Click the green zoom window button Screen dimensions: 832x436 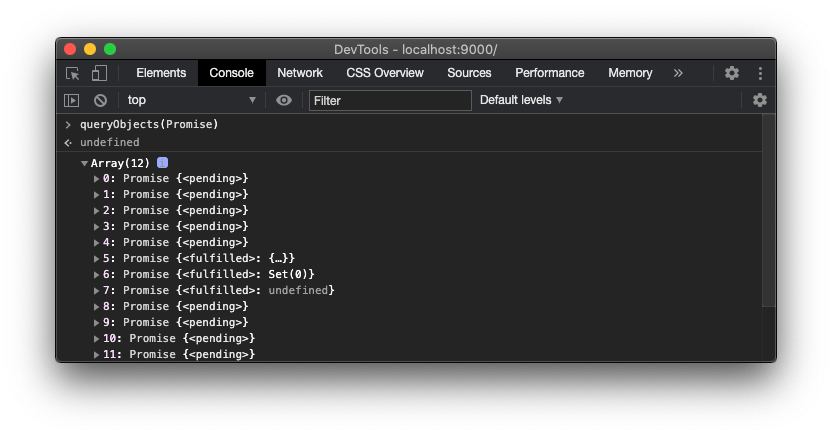pos(110,49)
